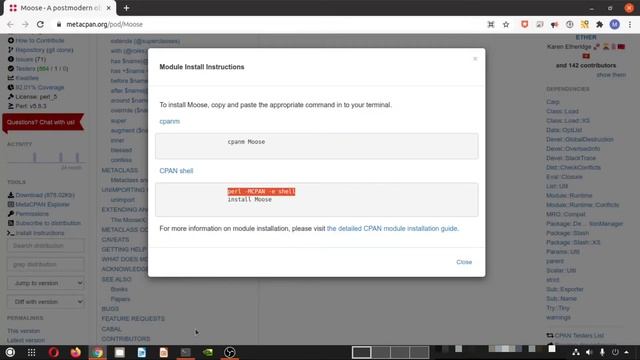The width and height of the screenshot is (640, 360).
Task: Click the network tray icon
Action: tap(576, 352)
